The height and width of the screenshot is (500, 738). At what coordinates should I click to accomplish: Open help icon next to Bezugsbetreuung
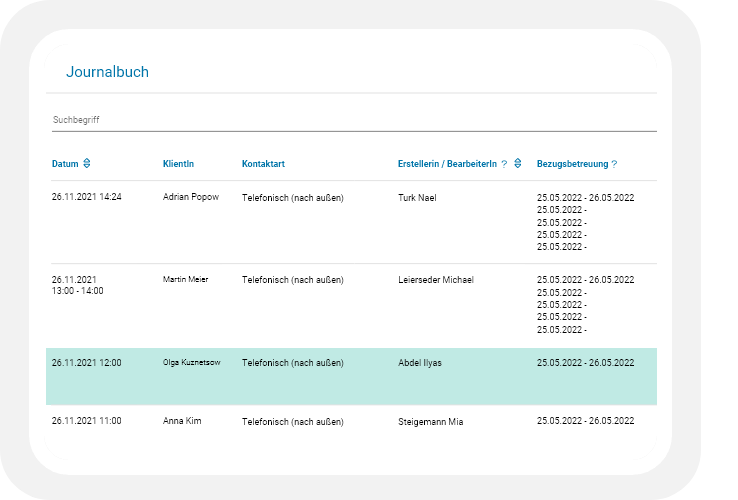coord(614,164)
